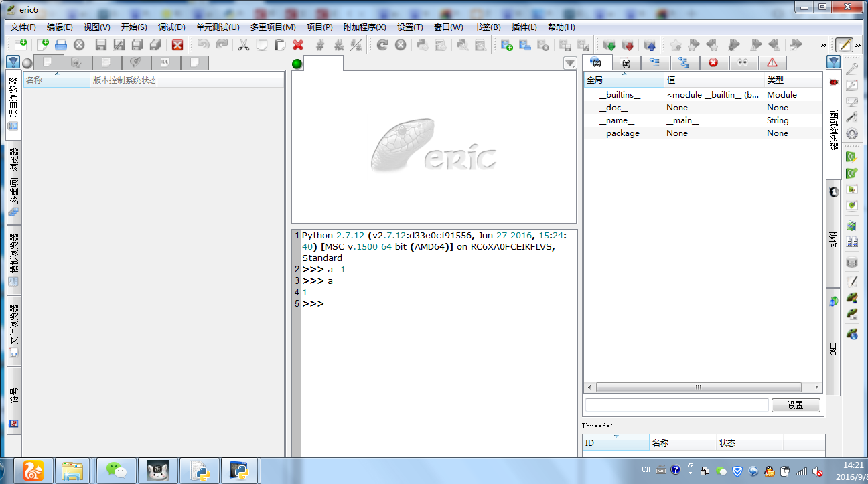
Task: Toggle the left sidebar filter funnel button
Action: (x=13, y=62)
